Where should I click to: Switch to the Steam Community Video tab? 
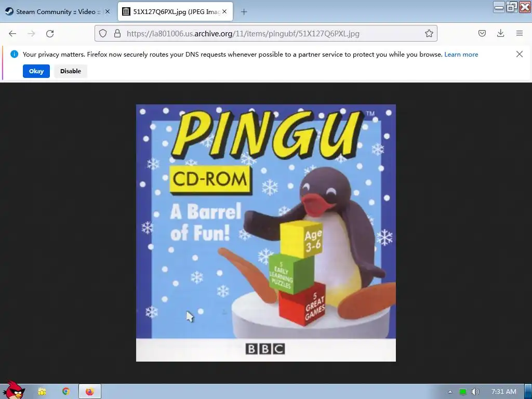pos(58,11)
